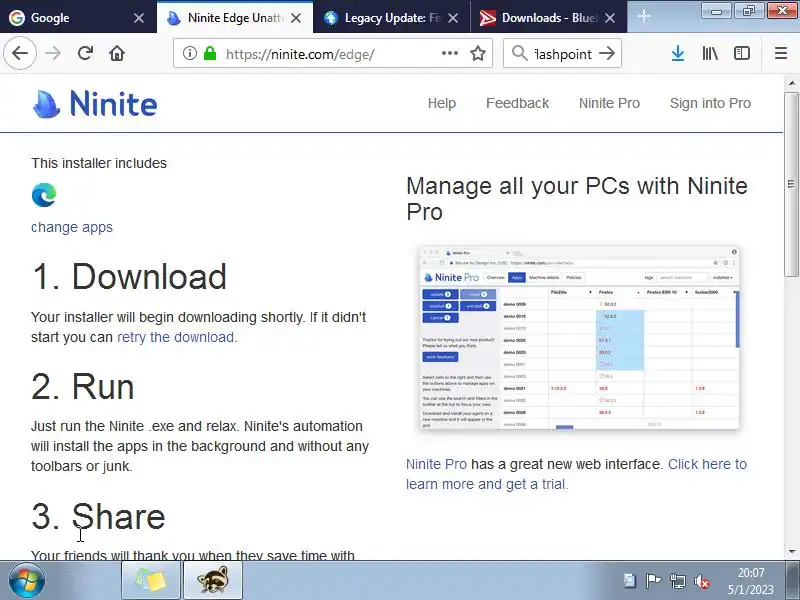This screenshot has width=800, height=600.
Task: Click the scrollbar up arrow
Action: click(791, 82)
